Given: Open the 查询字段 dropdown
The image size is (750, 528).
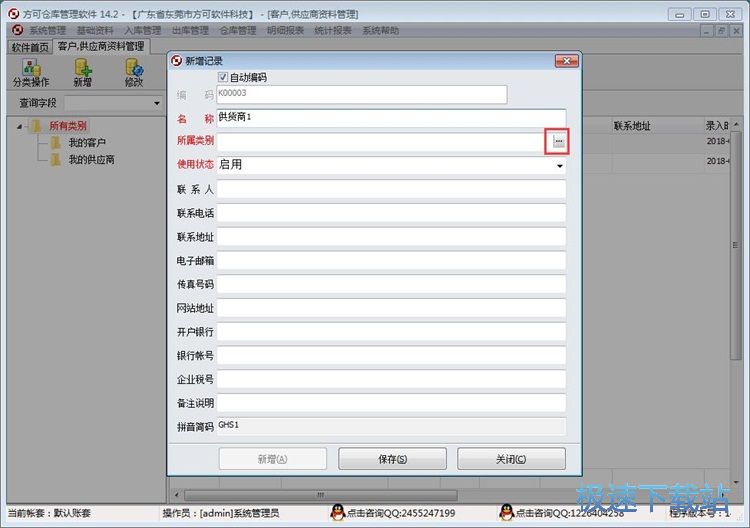Looking at the screenshot, I should coord(156,103).
